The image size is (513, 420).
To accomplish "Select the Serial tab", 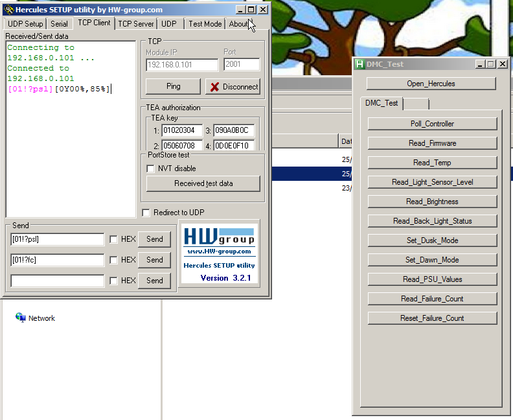I will tap(60, 24).
